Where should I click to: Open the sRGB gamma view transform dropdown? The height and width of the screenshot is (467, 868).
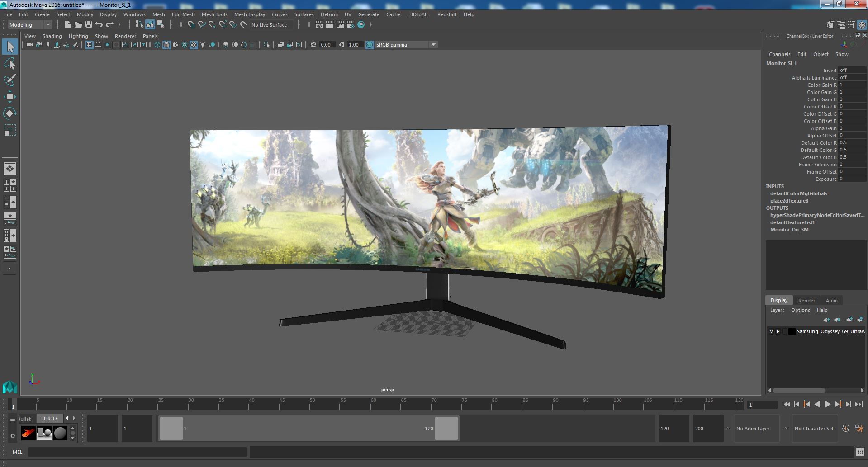click(406, 45)
